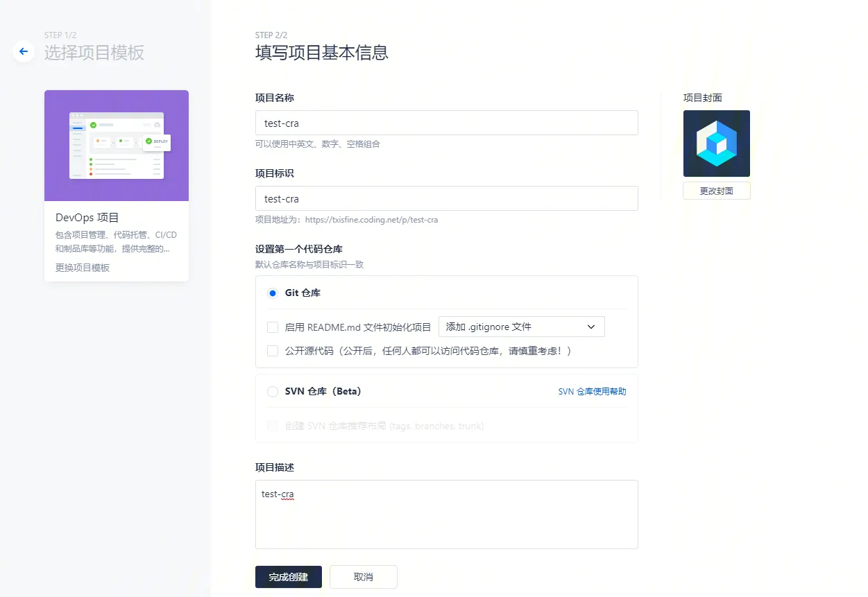Click 更换项目模板 link

click(83, 268)
